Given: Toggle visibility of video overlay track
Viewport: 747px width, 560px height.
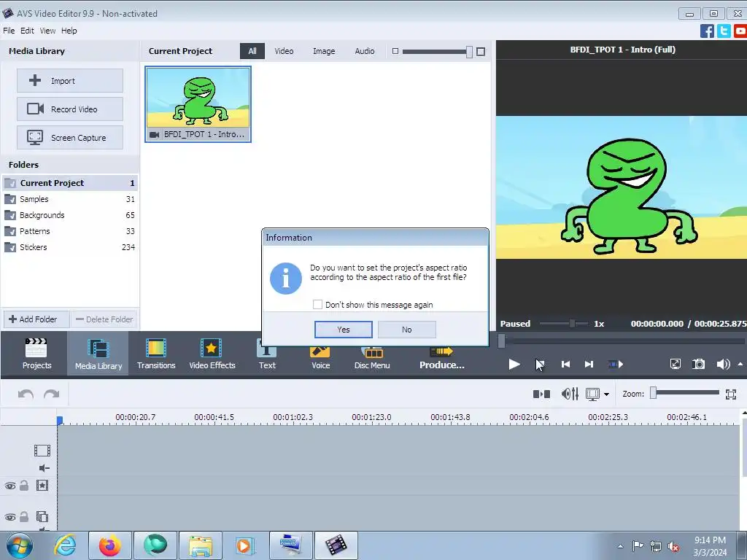Looking at the screenshot, I should (10, 517).
